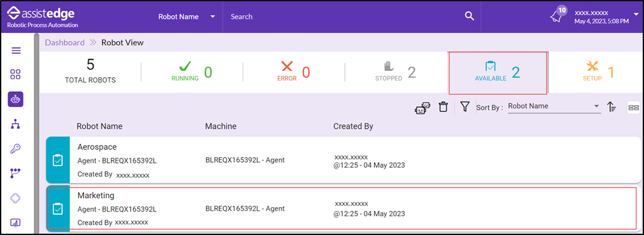Click into the Search input field
This screenshot has width=644, height=235.
345,17
